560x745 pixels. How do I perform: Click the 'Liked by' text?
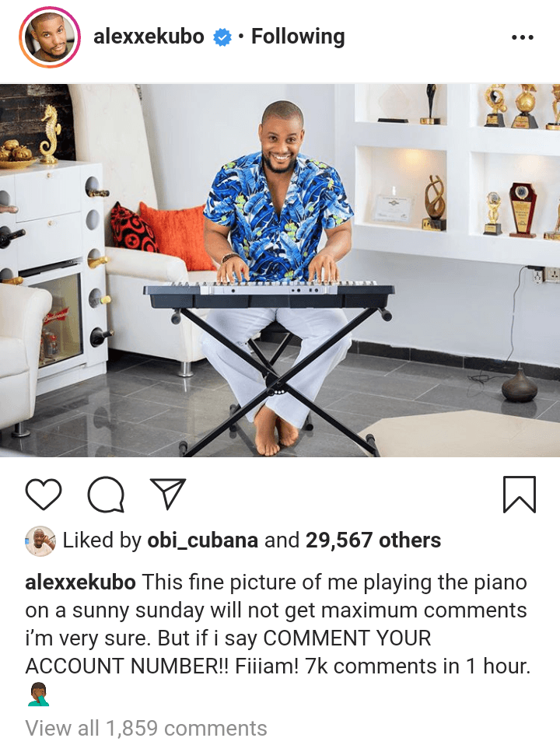102,540
